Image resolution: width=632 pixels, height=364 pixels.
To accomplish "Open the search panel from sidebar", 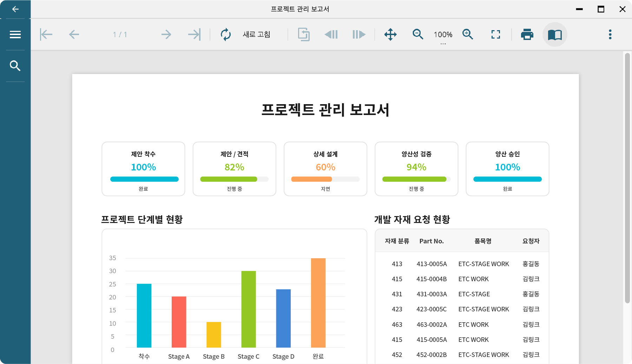I will [15, 66].
